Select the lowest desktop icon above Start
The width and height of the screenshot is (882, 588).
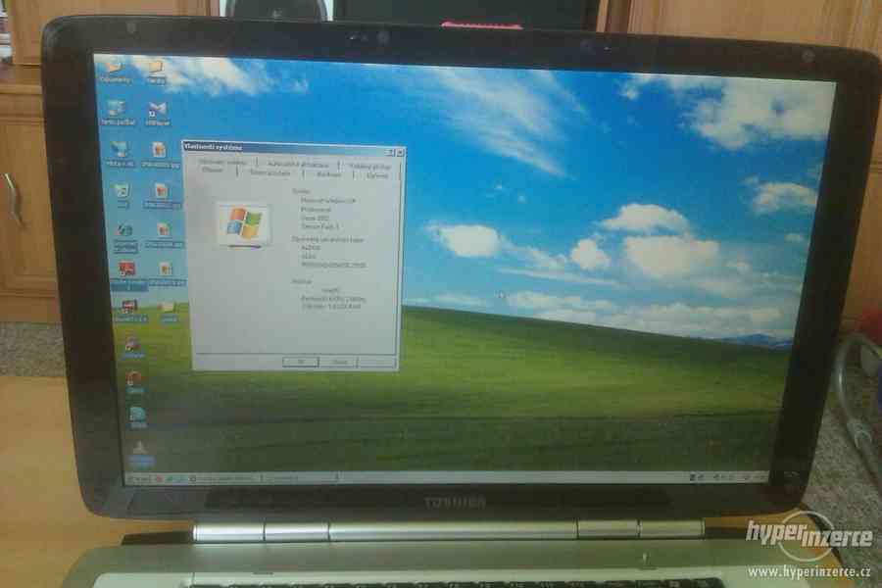(x=140, y=455)
